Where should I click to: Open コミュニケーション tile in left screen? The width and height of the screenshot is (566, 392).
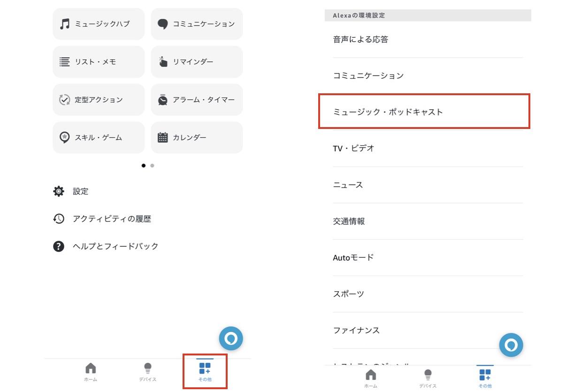(197, 24)
